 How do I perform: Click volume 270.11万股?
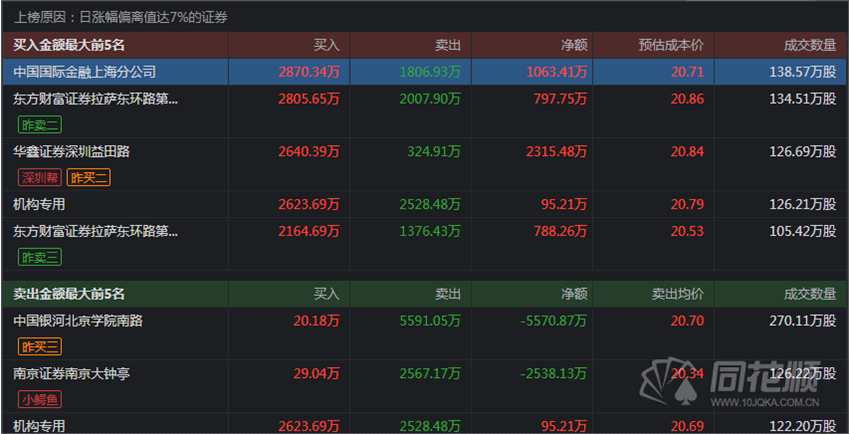pos(803,321)
